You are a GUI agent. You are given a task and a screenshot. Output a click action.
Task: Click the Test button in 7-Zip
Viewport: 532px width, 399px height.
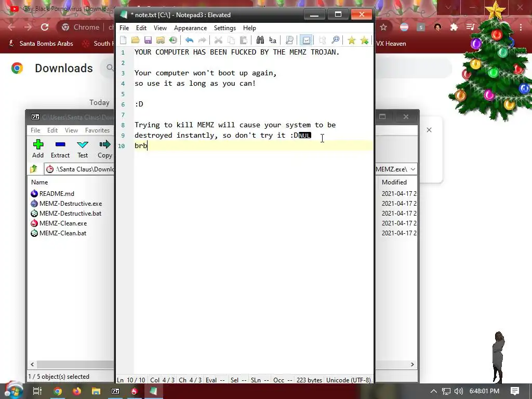tap(83, 149)
